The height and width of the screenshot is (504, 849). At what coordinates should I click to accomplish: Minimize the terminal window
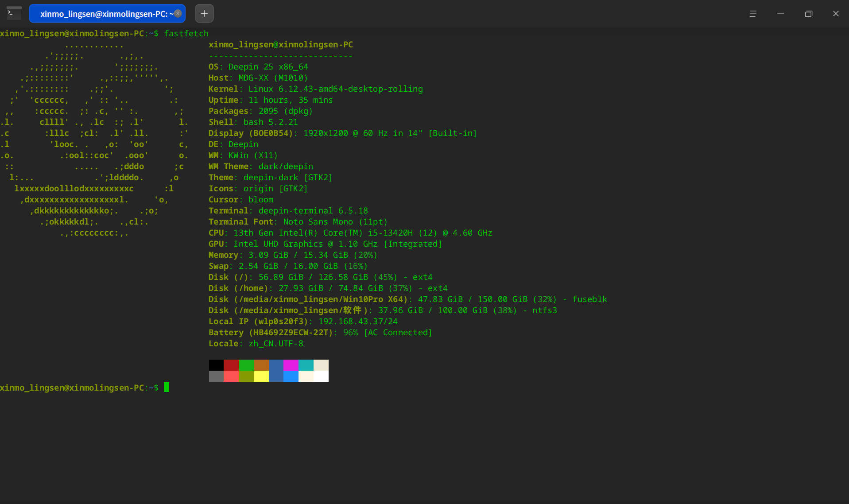point(780,14)
